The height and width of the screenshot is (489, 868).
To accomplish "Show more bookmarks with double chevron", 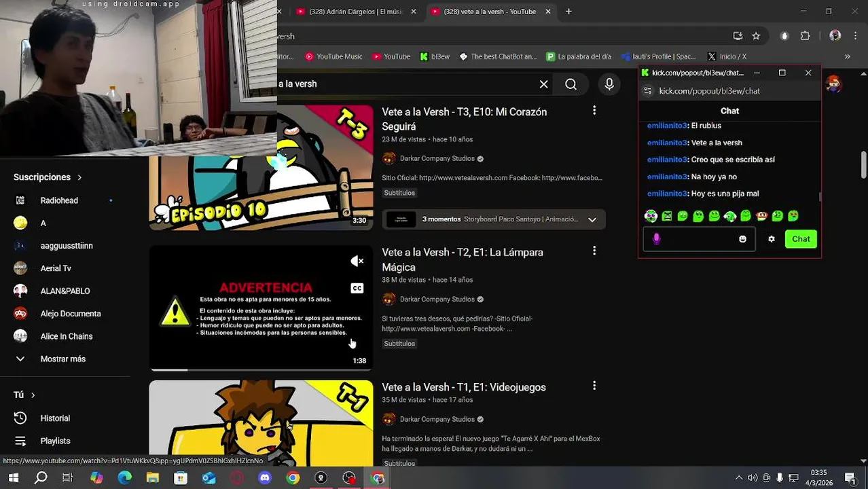I will 847,56.
